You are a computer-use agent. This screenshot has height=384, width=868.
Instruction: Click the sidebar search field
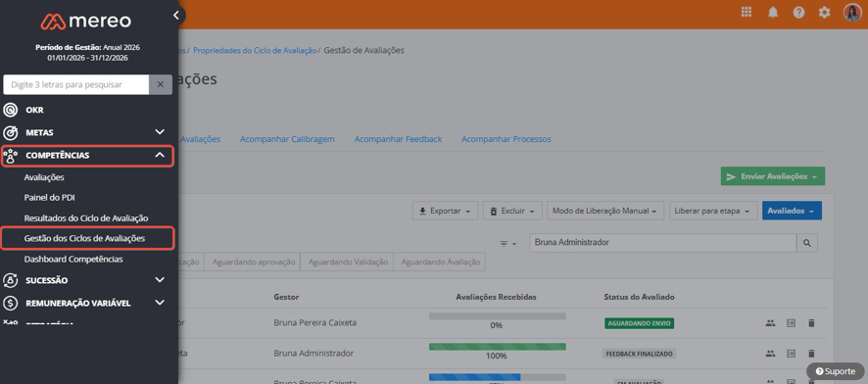click(75, 84)
